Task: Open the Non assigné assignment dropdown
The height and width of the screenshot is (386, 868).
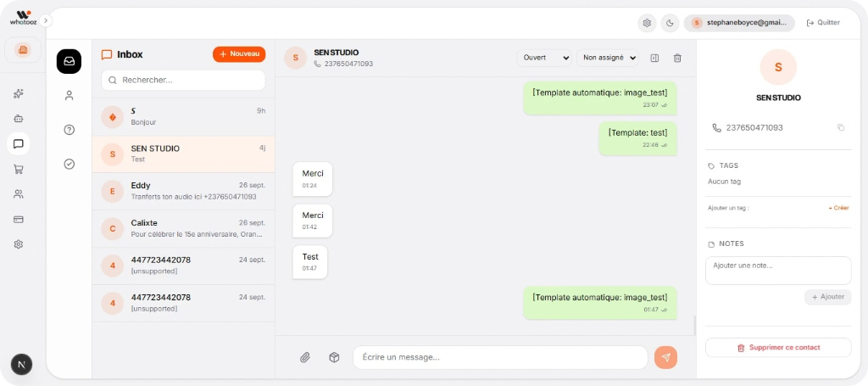Action: 607,58
